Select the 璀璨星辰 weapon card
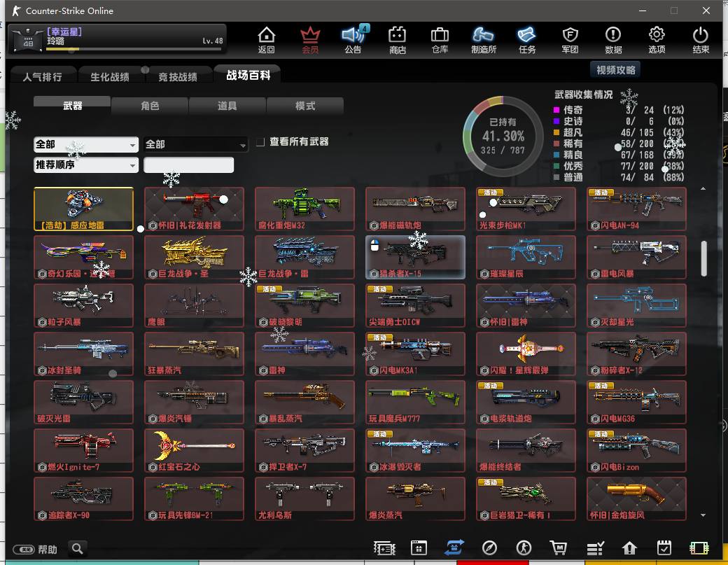 (x=526, y=257)
